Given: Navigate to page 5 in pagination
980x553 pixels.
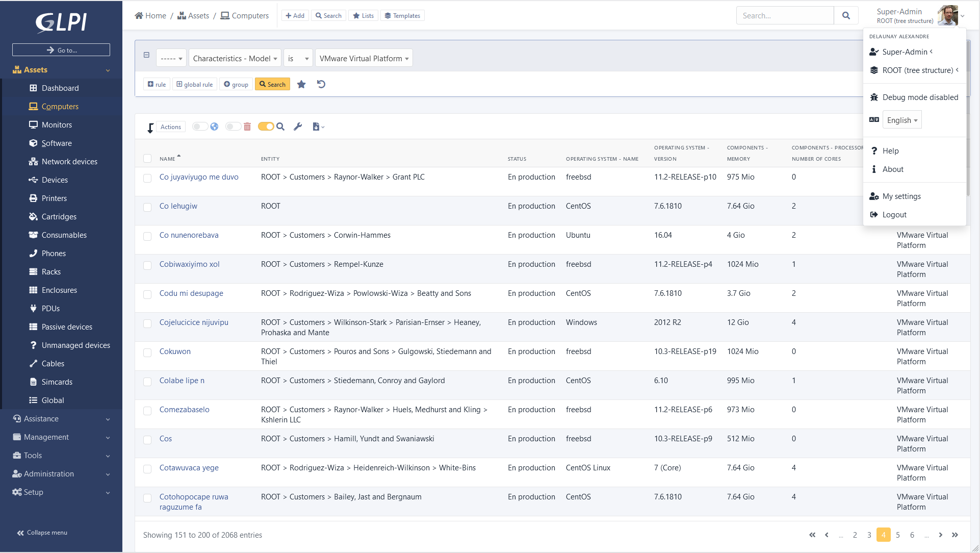Looking at the screenshot, I should [x=898, y=535].
